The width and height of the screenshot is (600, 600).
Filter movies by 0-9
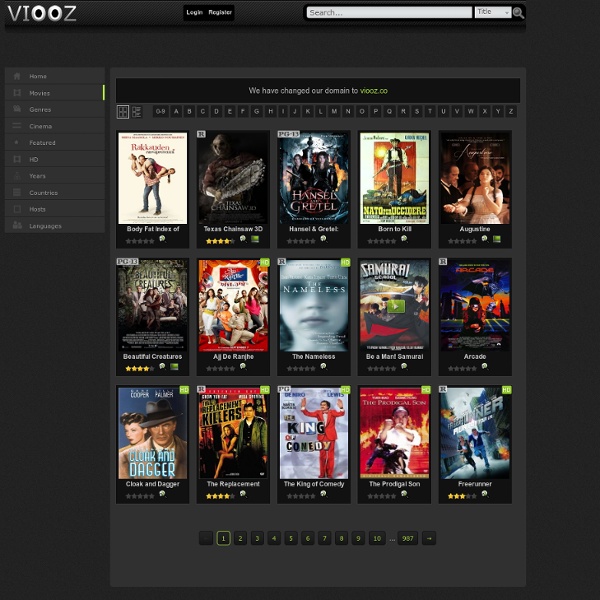(160, 112)
